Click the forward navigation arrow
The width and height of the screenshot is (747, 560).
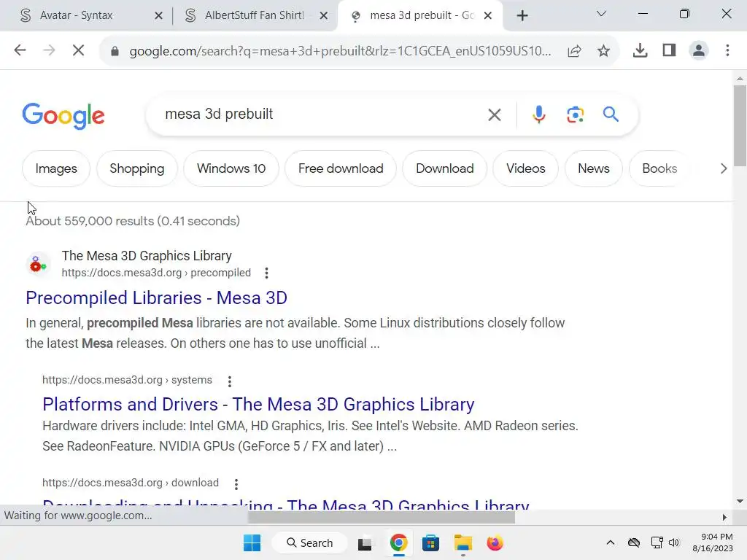point(49,50)
